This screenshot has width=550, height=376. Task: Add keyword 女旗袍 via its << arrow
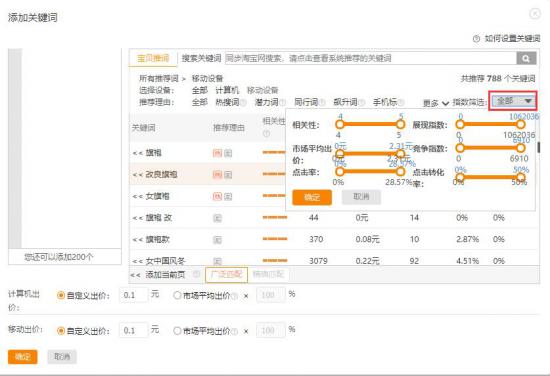[137, 196]
